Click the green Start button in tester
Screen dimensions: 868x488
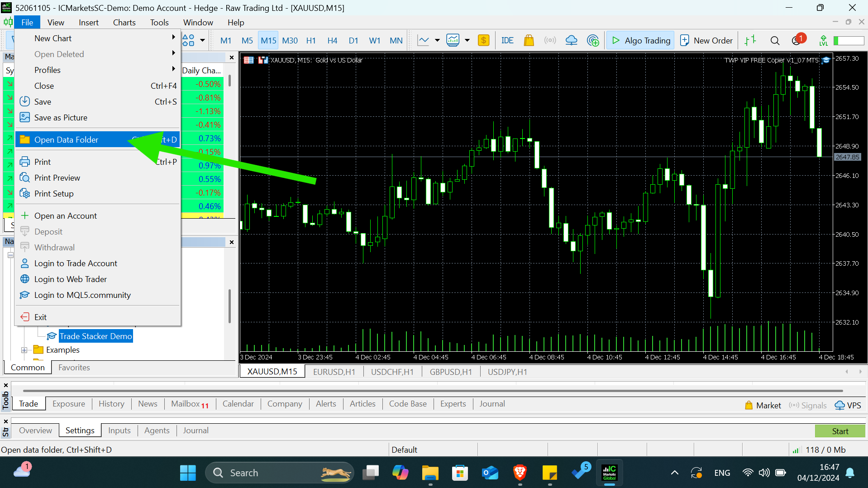coord(840,431)
